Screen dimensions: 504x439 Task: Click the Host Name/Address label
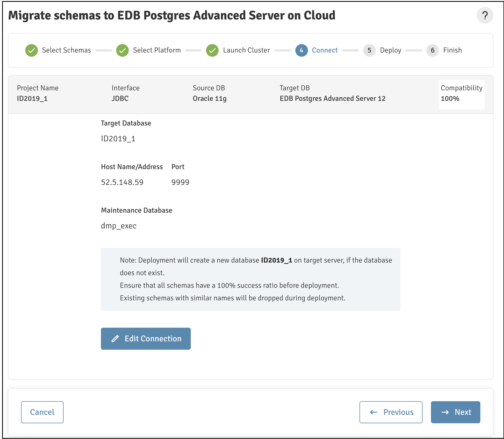132,167
